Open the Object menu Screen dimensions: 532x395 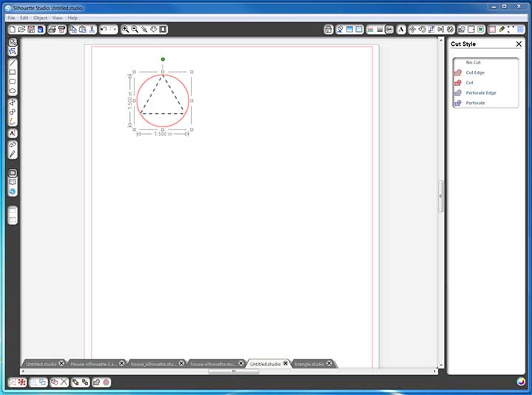tap(41, 18)
